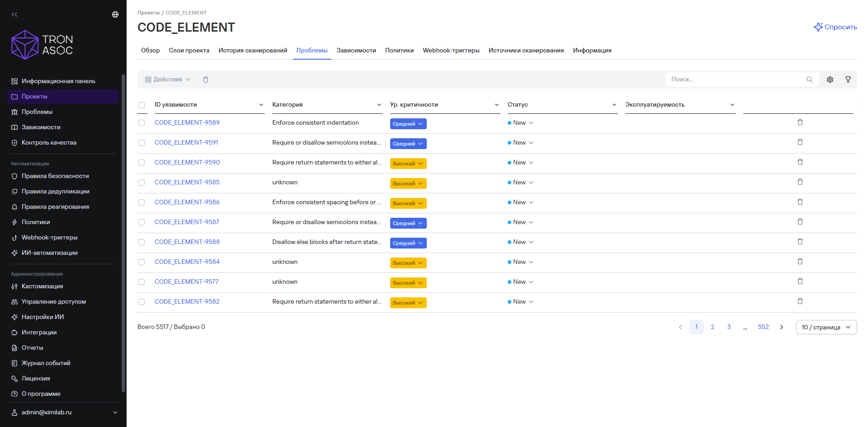Click the Проекты breadcrumb link

149,13
